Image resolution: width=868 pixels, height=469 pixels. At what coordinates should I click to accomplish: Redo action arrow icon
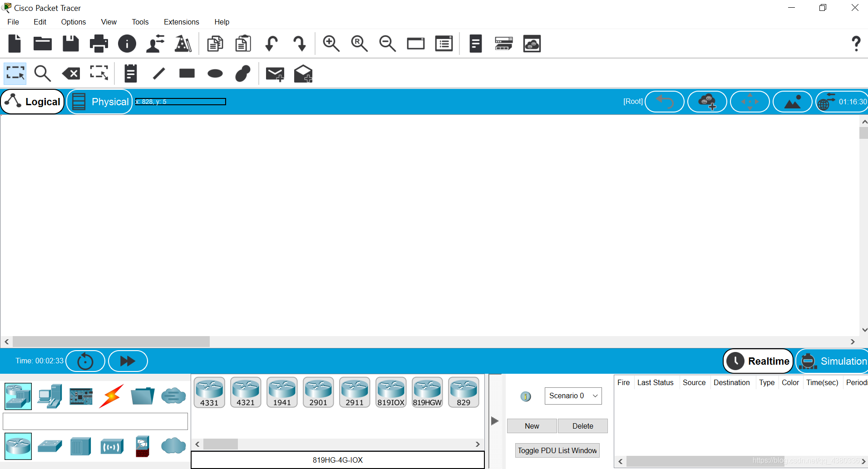[300, 44]
